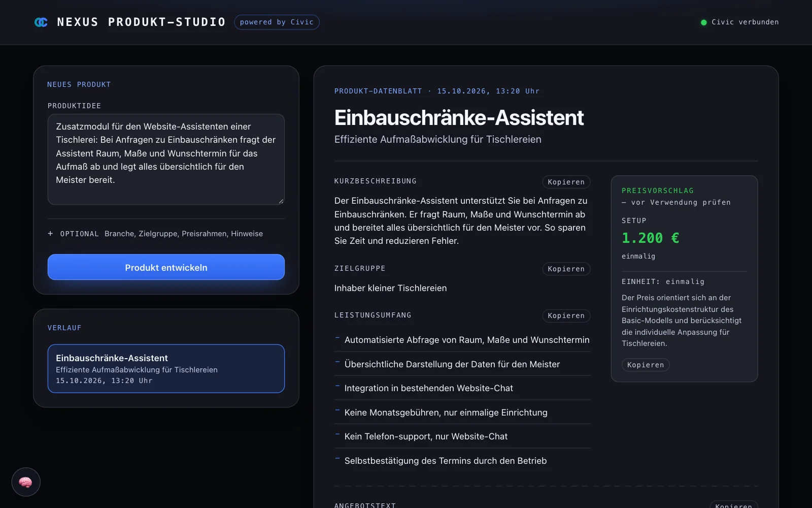The width and height of the screenshot is (812, 508).
Task: Click the 'vor Verwendung prüfen' warning note
Action: point(676,202)
